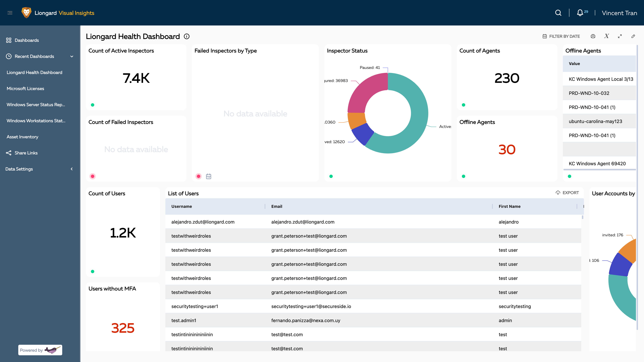Click red status dot on Count of Failed Inspectors
The image size is (644, 362).
point(93,176)
